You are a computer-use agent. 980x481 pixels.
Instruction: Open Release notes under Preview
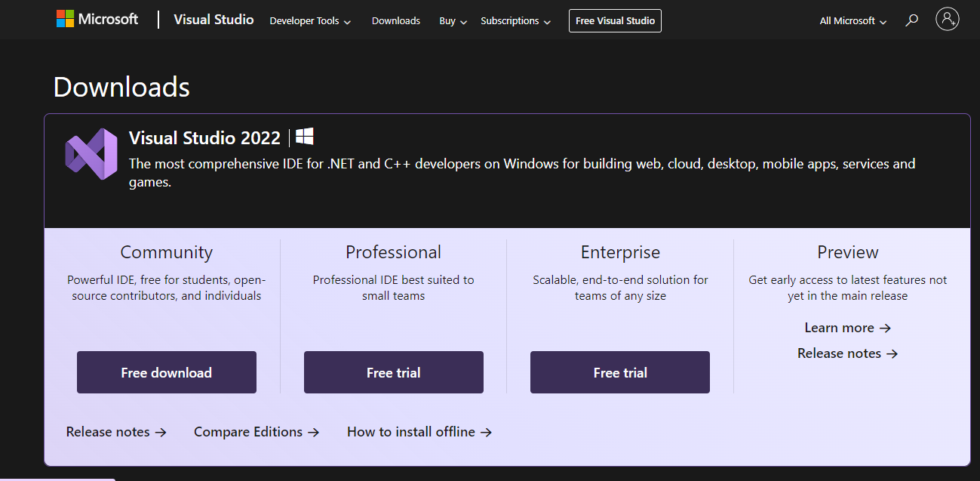click(x=848, y=353)
